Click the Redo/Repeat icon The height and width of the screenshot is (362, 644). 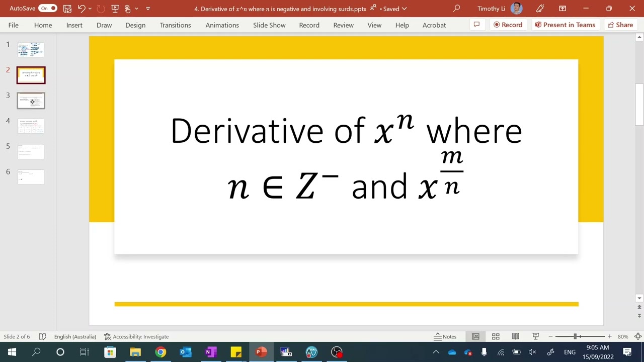101,9
